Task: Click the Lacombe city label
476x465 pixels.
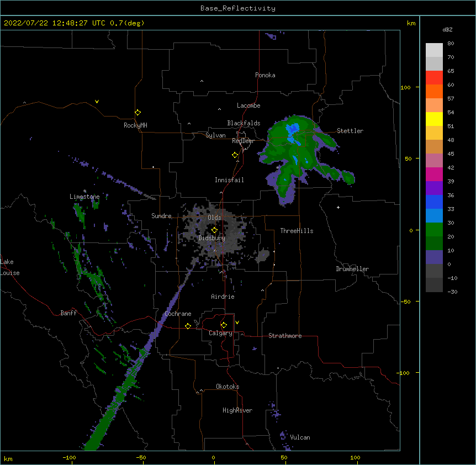Action: [x=248, y=105]
